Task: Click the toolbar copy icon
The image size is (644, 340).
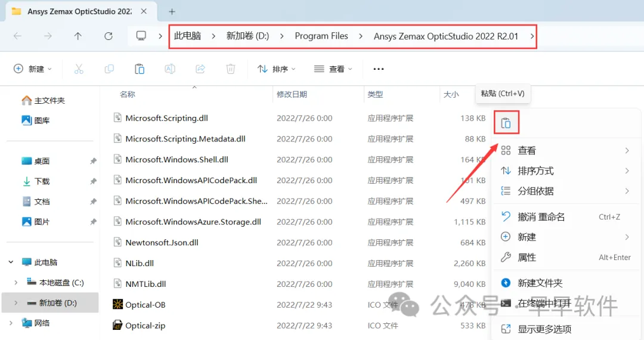Action: pyautogui.click(x=109, y=69)
